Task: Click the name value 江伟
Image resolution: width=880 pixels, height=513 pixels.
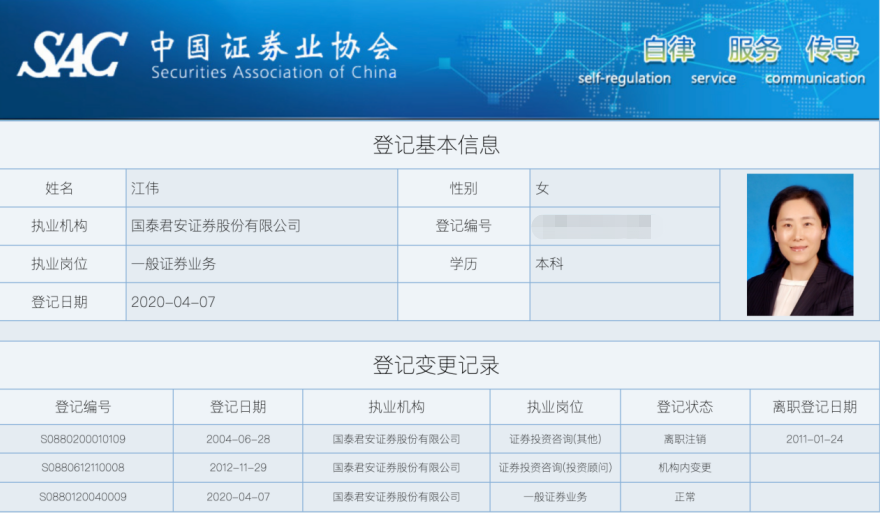Action: pos(145,188)
